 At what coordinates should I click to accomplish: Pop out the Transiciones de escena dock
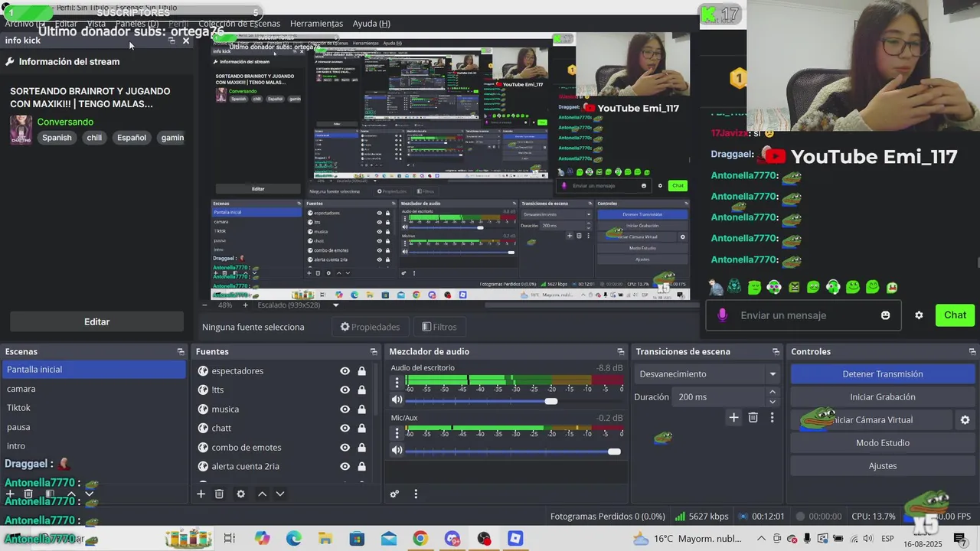click(776, 352)
